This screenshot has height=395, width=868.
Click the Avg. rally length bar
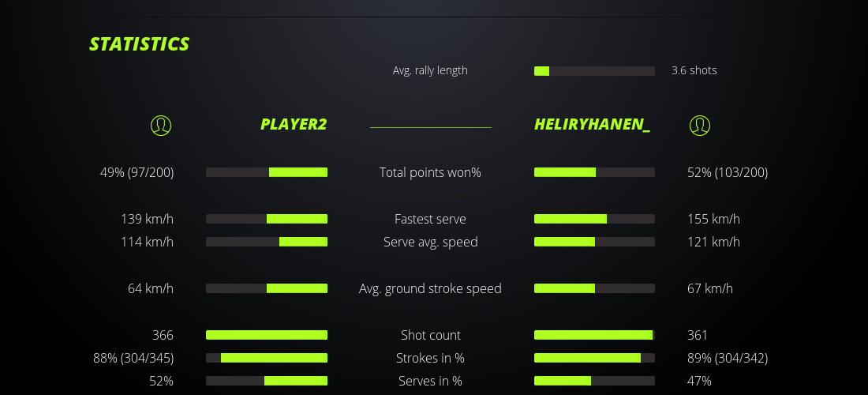[x=594, y=71]
